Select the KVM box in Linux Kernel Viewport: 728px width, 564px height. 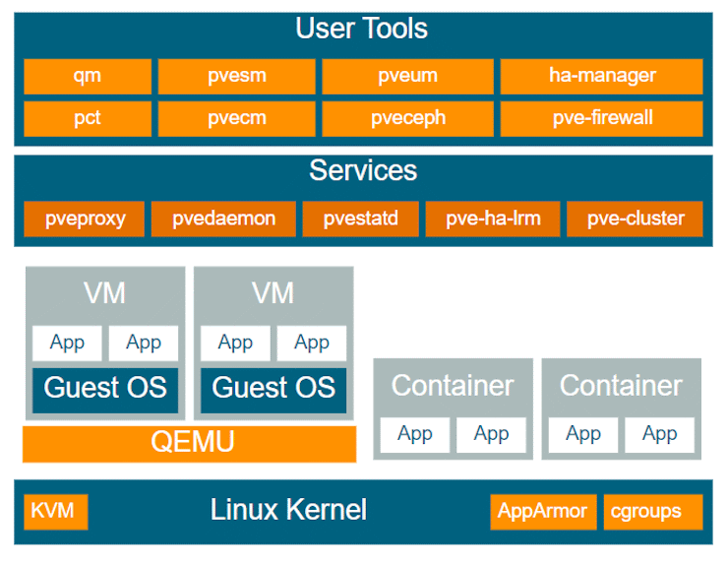[x=56, y=512]
